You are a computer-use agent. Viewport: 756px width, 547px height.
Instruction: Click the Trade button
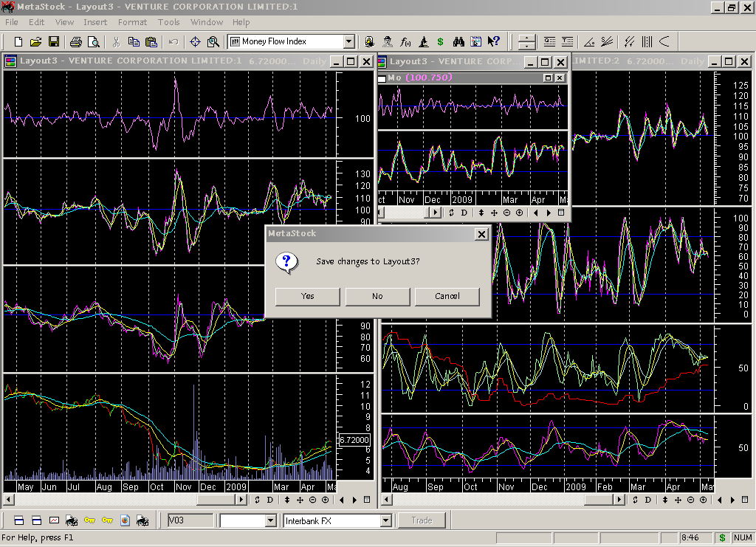pos(422,520)
